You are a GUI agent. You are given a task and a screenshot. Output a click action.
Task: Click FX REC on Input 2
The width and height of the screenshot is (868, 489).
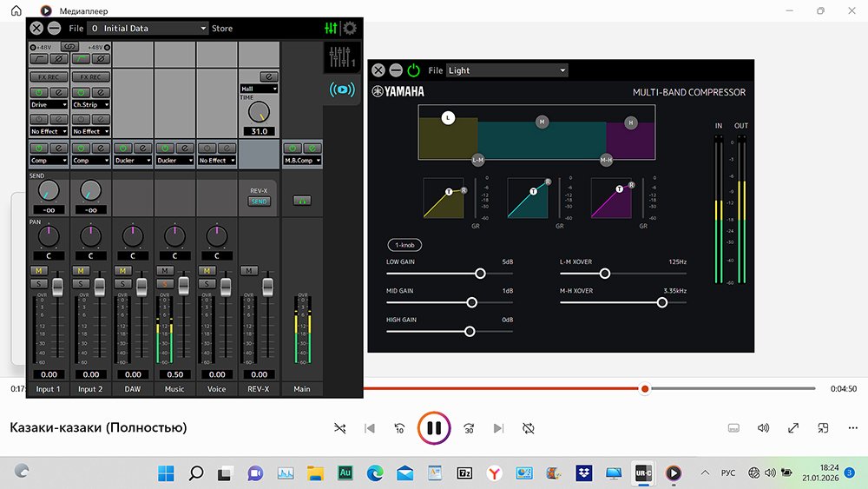point(91,77)
